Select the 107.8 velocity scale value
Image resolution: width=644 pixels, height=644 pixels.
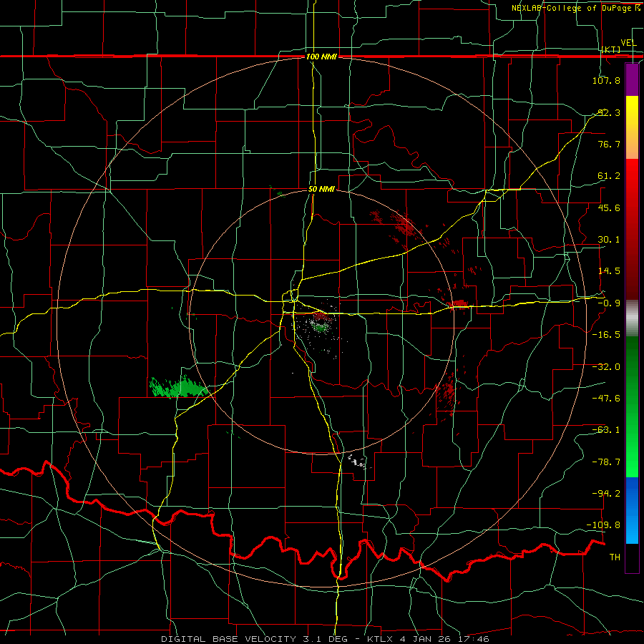(x=606, y=80)
